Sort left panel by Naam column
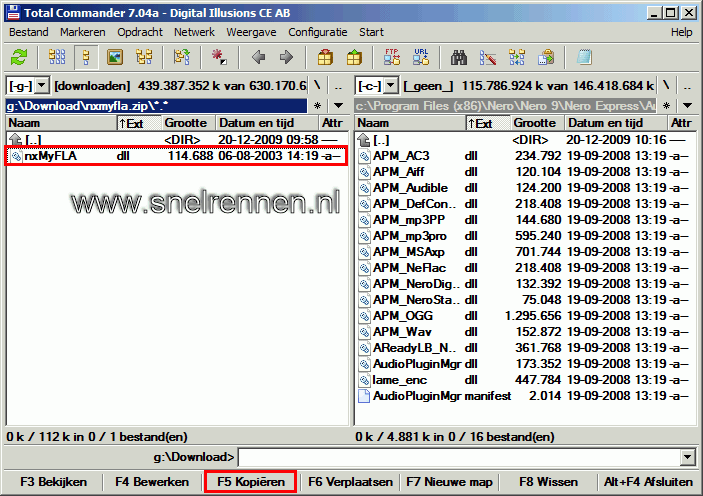 pos(61,123)
